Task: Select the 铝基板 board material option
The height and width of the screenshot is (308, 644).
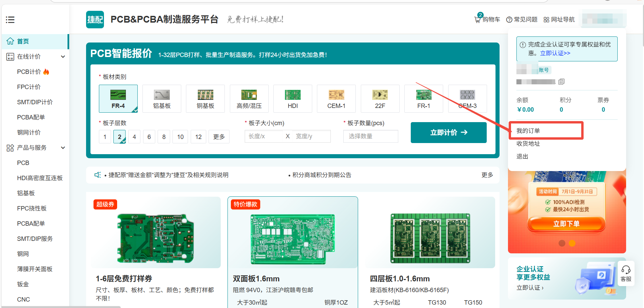Action: (162, 99)
